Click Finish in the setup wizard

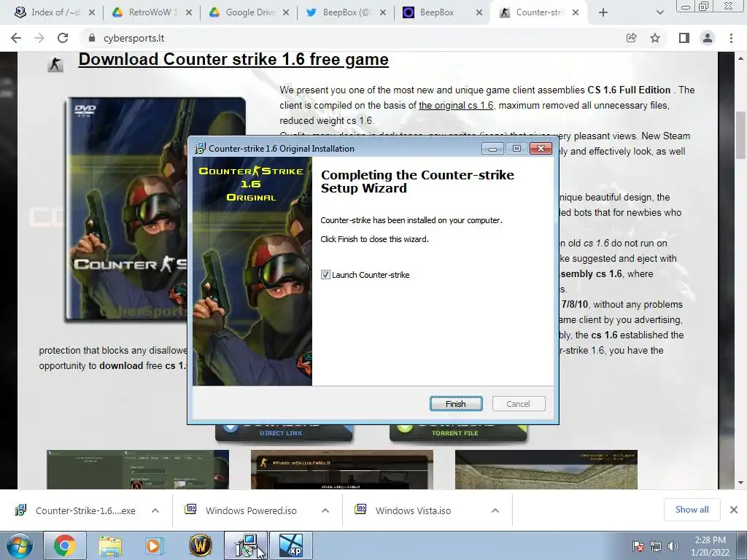(x=456, y=404)
